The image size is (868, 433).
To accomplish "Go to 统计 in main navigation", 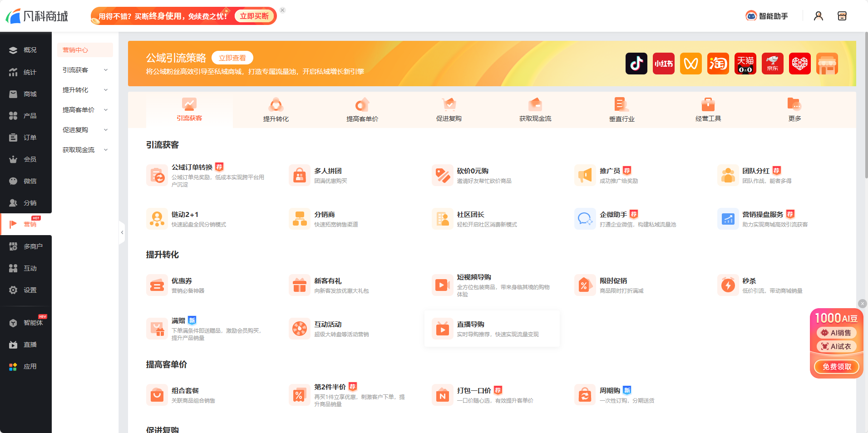I will point(26,72).
